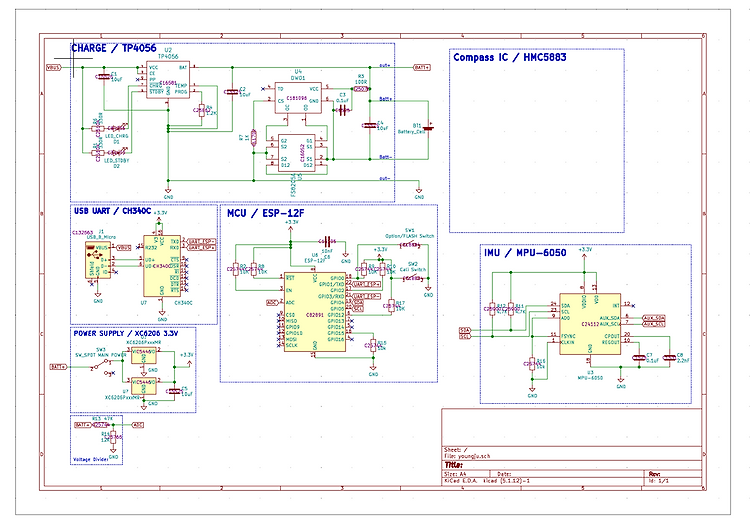Click the +3.3V power symbol above MPU-6050
This screenshot has width=750, height=521.
(585, 253)
